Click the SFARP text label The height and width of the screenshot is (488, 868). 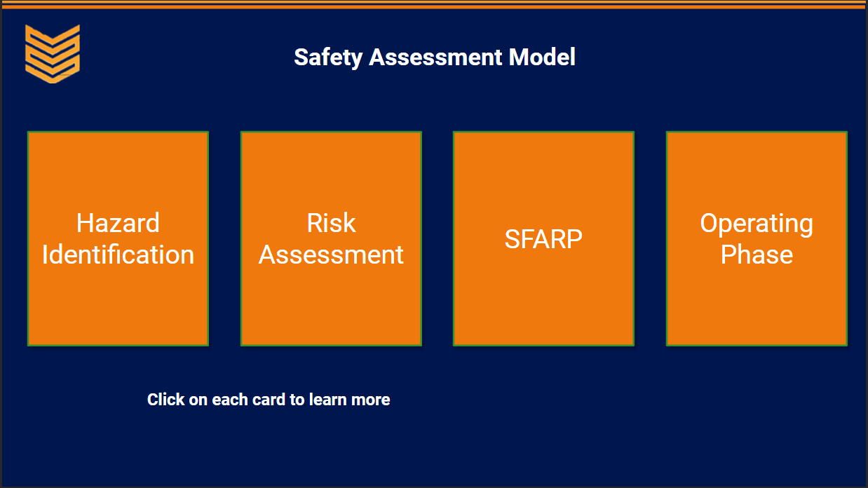pos(543,239)
